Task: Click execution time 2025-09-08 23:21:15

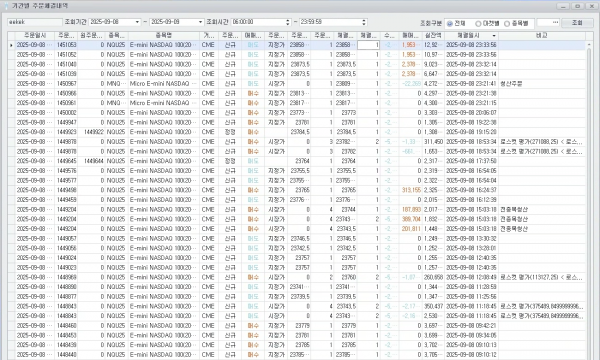Action: 471,103
